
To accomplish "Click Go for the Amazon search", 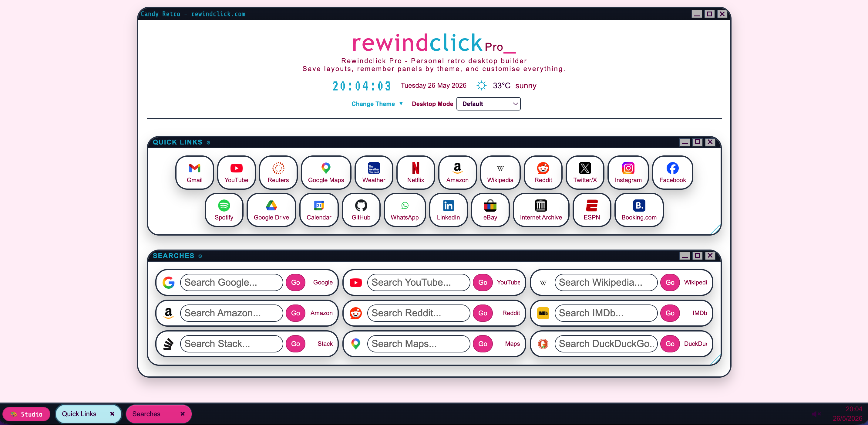I will pos(295,313).
